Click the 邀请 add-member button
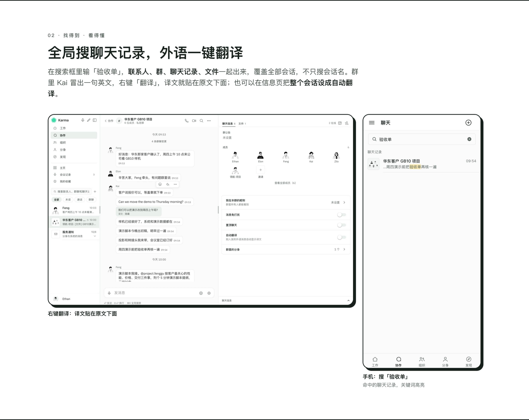This screenshot has height=420, width=529. click(261, 172)
